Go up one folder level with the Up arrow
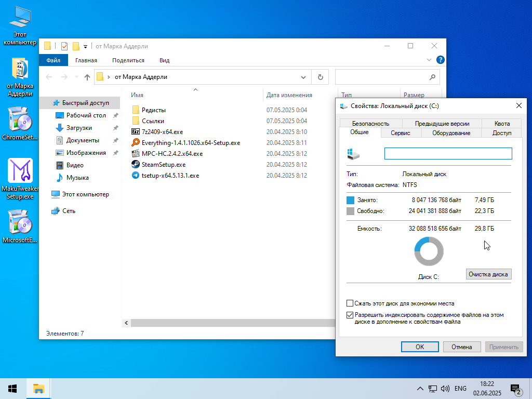The image size is (532, 399). click(x=87, y=77)
